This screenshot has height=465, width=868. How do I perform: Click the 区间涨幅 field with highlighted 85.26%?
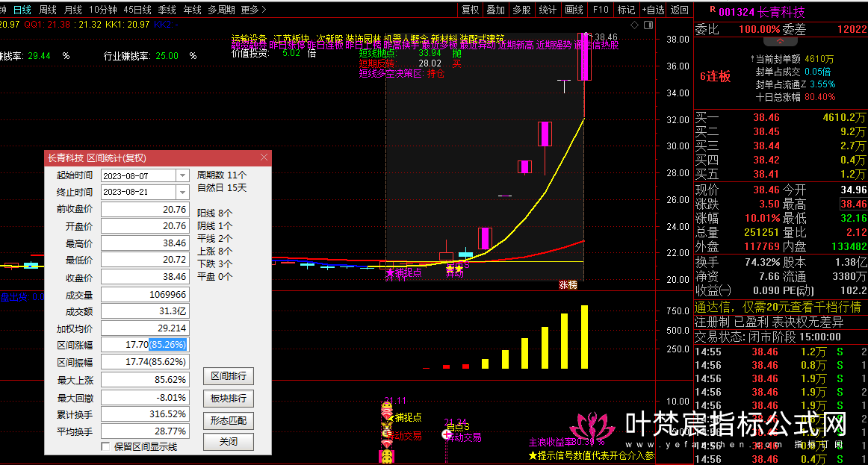(145, 345)
